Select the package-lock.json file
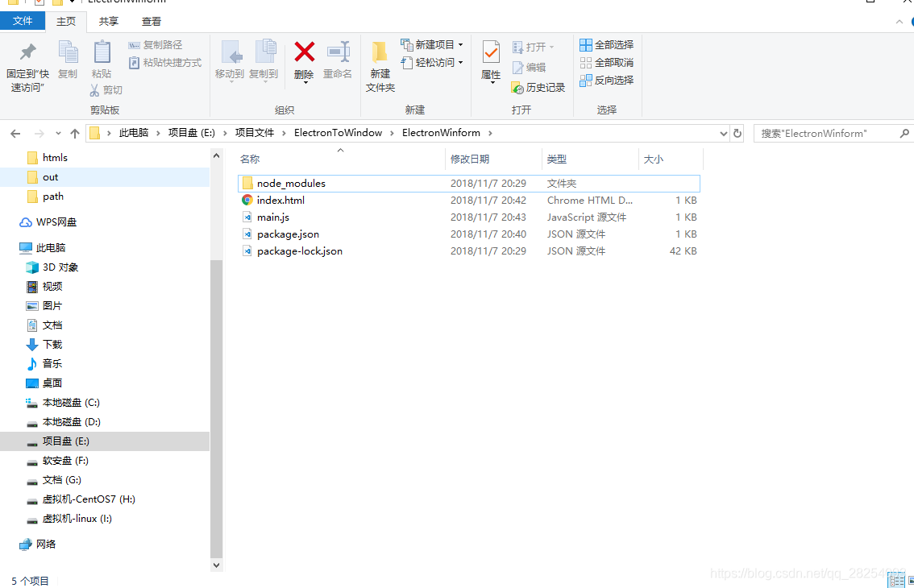914x588 pixels. point(469,251)
